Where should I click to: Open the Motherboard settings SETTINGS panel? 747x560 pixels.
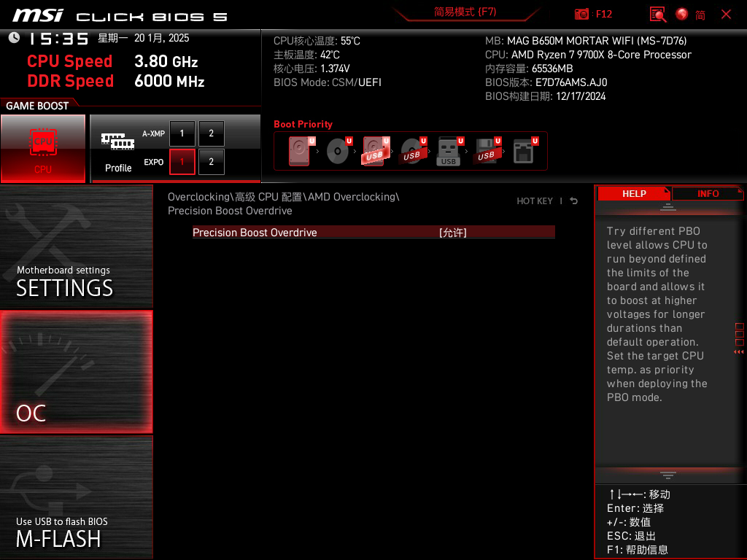click(76, 246)
